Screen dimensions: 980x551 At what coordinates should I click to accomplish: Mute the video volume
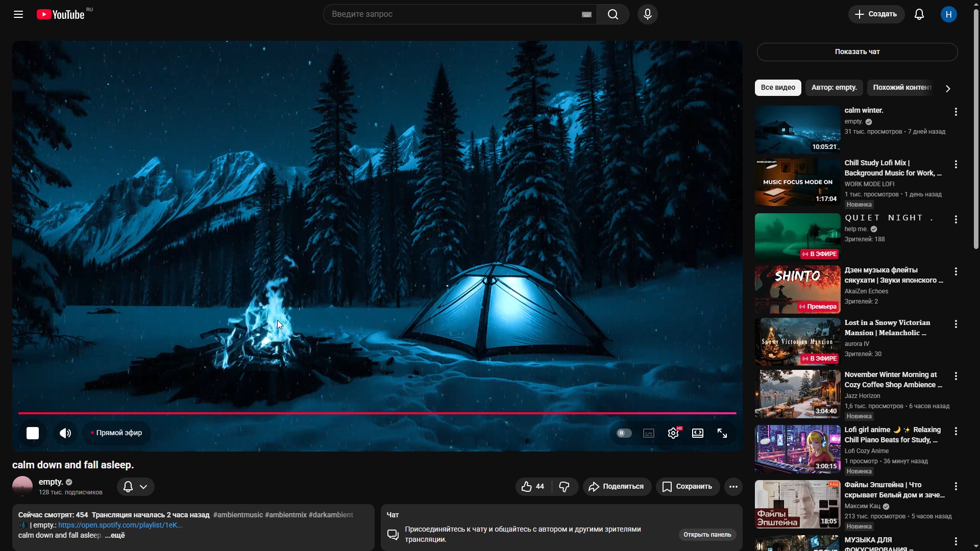click(65, 433)
